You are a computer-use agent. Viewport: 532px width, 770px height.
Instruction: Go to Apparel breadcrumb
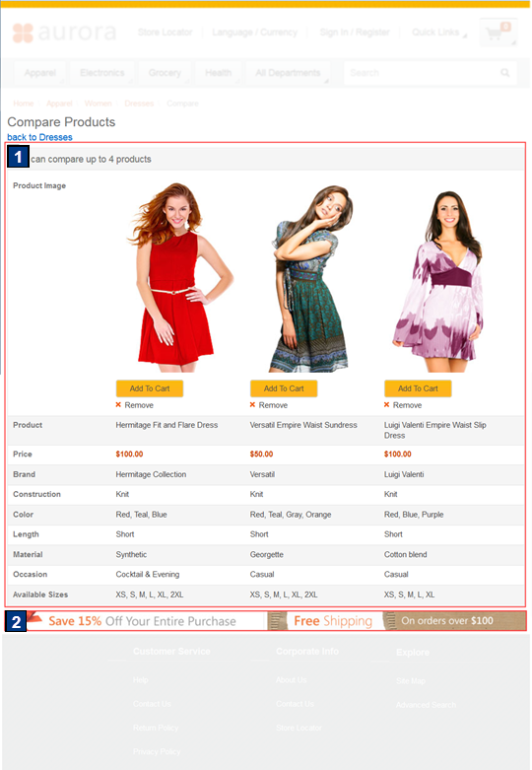(59, 104)
